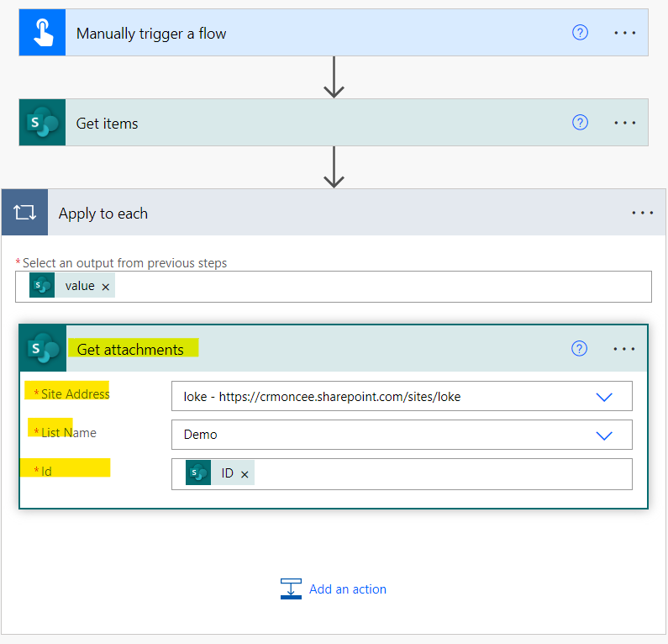Open more options for Apply to each
Image resolution: width=668 pixels, height=644 pixels.
coord(643,213)
